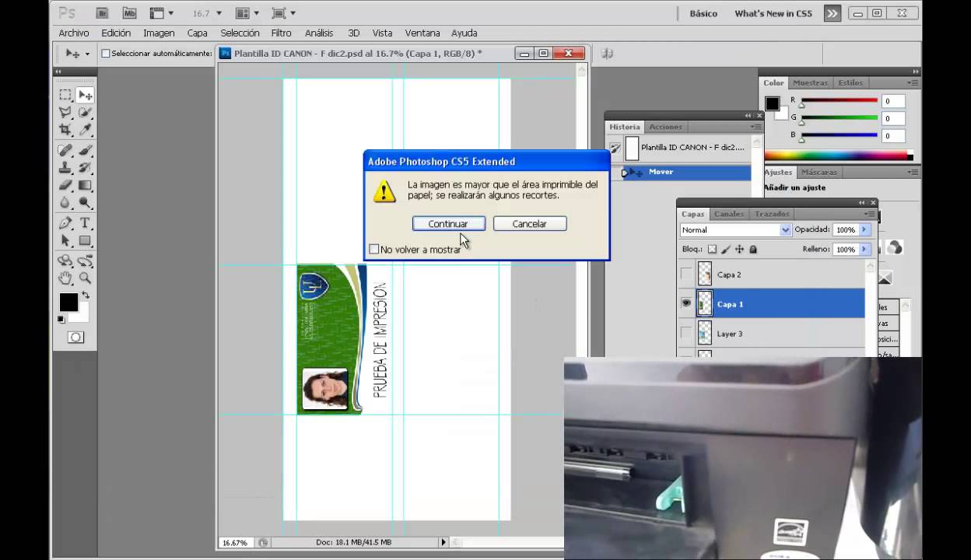The image size is (971, 560).
Task: Lock layer position icon
Action: pos(739,250)
